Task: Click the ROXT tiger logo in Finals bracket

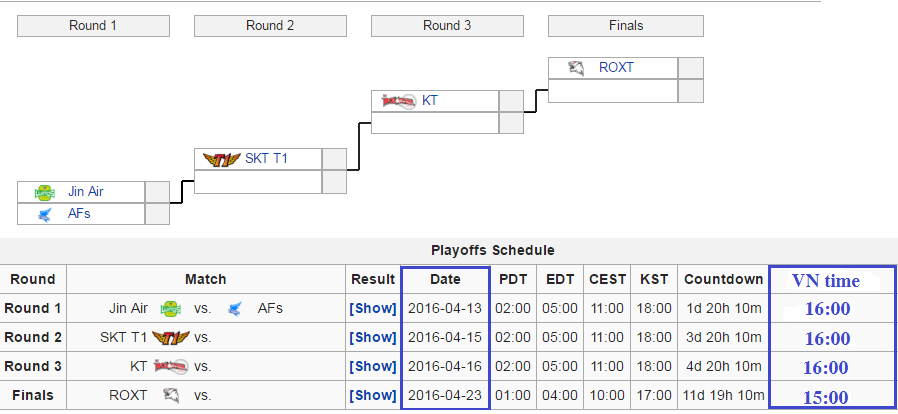Action: 576,68
